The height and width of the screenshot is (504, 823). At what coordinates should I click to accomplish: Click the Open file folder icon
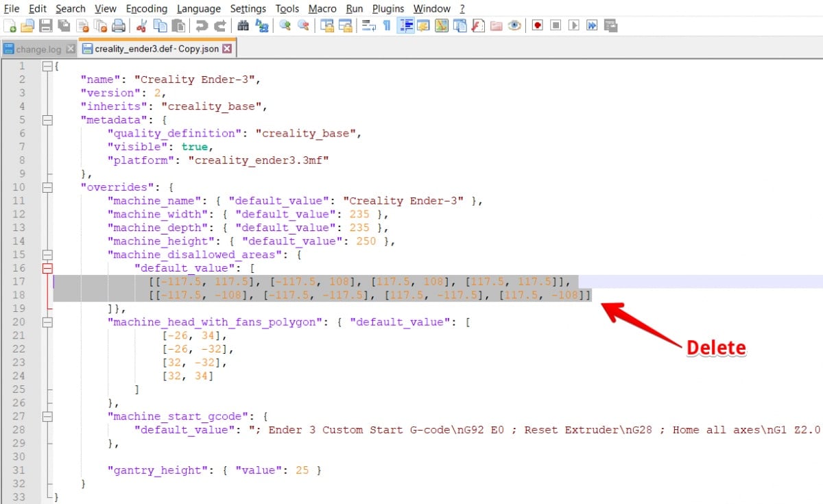[27, 26]
